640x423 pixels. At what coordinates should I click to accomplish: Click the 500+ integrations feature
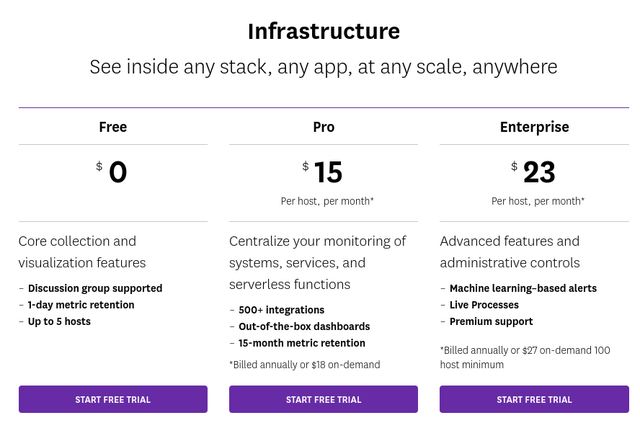pyautogui.click(x=281, y=310)
